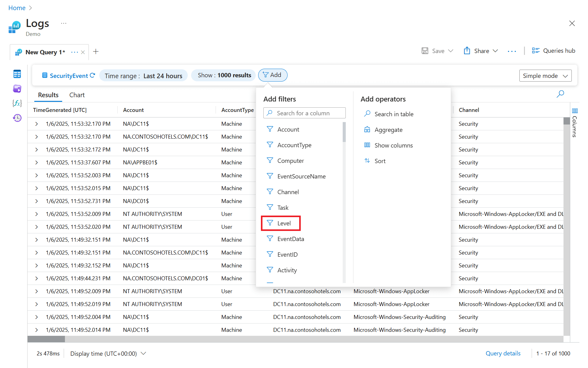The width and height of the screenshot is (588, 368).
Task: Open the Query details link
Action: tap(503, 353)
